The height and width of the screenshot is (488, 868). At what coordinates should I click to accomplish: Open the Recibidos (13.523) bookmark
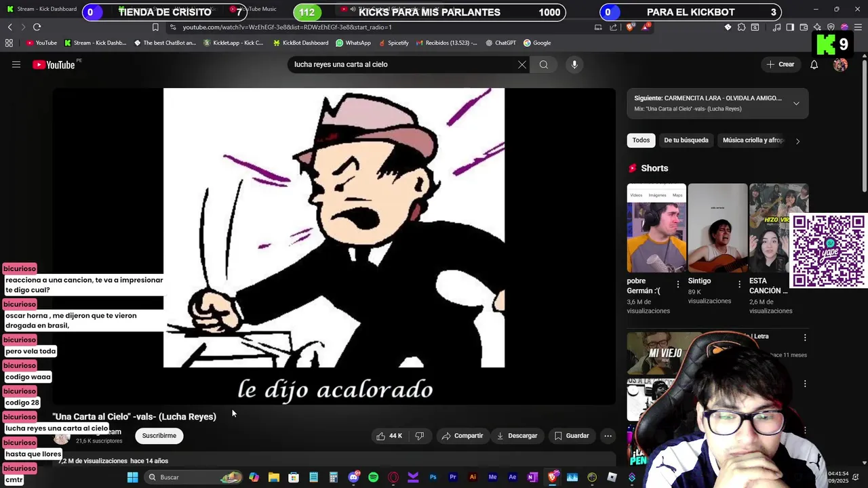point(446,43)
